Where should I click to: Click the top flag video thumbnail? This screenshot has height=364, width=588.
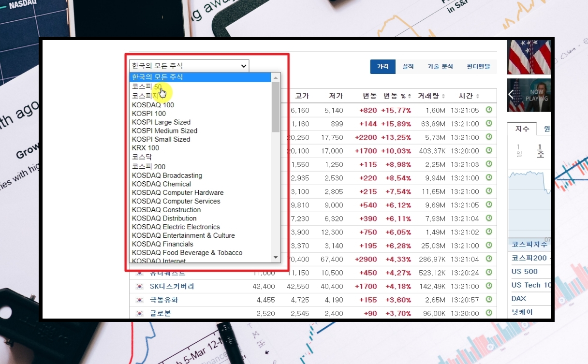coord(529,57)
